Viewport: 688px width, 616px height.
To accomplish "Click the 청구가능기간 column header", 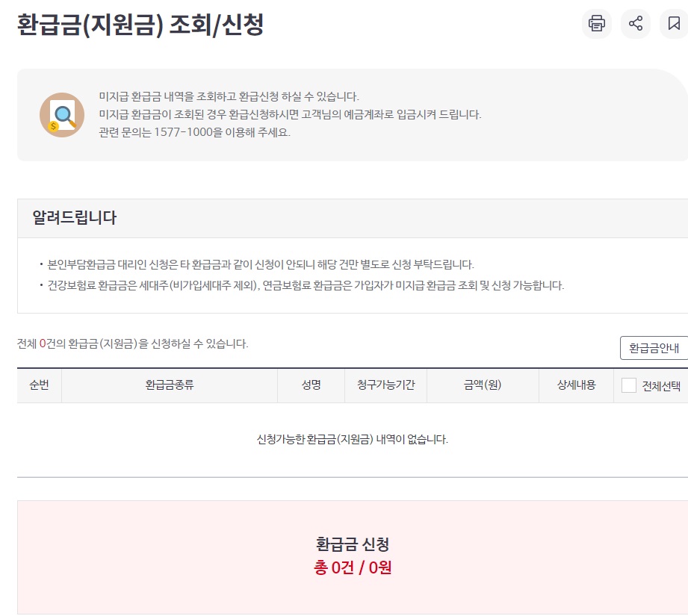I will coord(385,385).
